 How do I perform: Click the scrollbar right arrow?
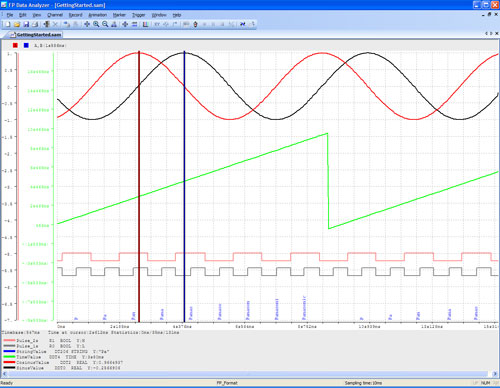pos(495,374)
